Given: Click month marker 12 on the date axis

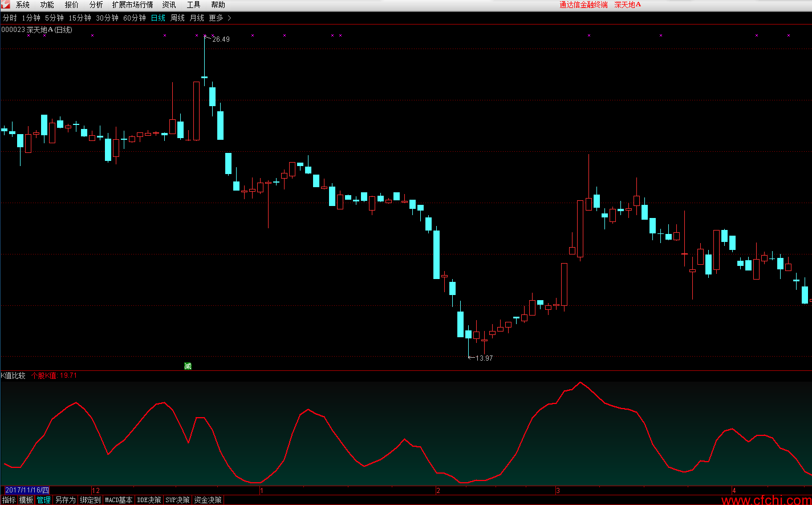Looking at the screenshot, I should pyautogui.click(x=96, y=490).
